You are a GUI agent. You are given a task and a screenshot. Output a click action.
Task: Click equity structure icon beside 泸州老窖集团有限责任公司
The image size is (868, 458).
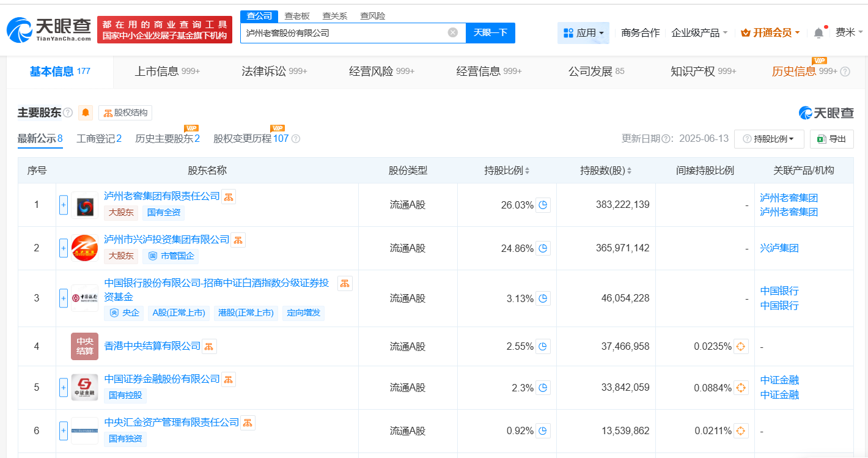coord(229,196)
